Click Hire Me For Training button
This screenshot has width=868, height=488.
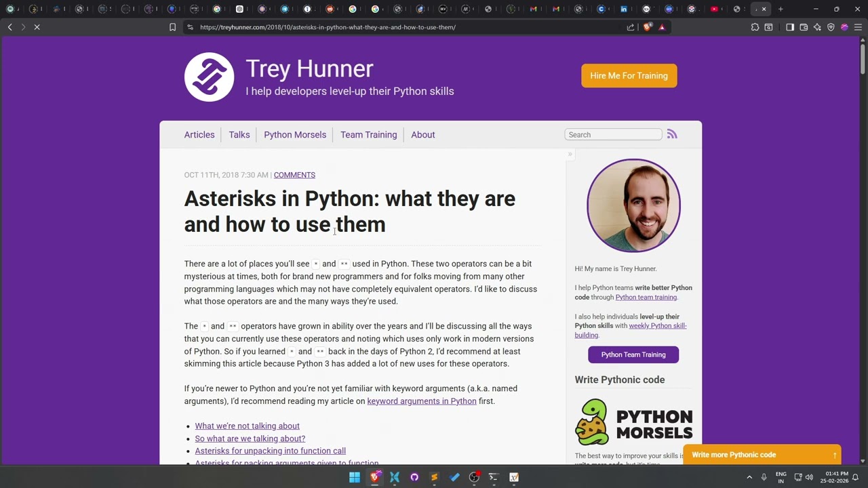(629, 76)
